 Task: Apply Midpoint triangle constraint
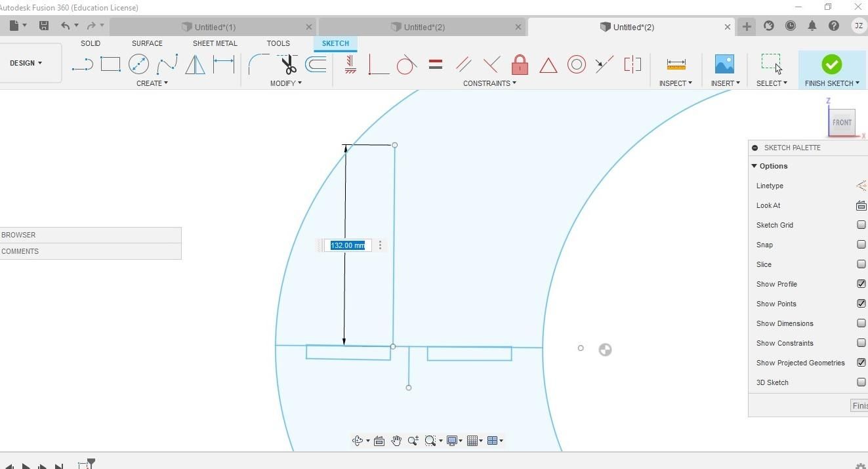click(548, 65)
